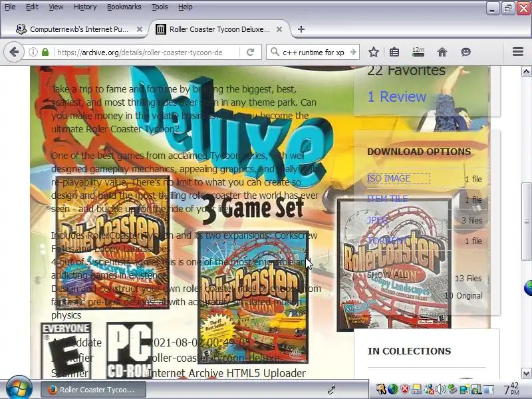Open the Edit menu
The width and height of the screenshot is (532, 399).
(x=32, y=7)
